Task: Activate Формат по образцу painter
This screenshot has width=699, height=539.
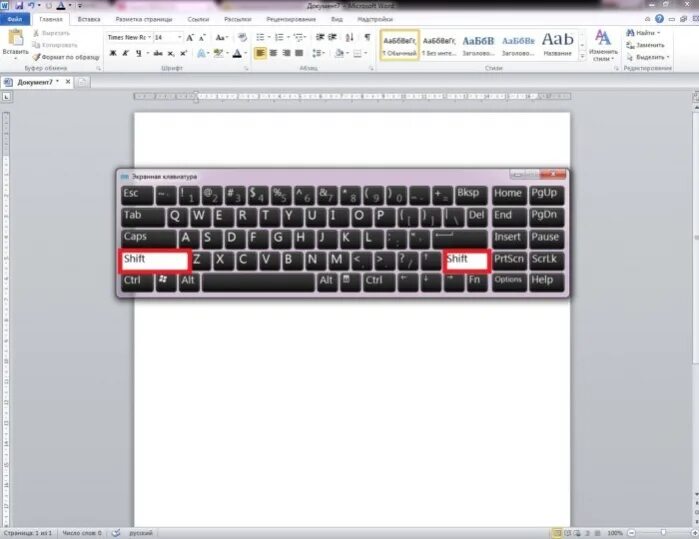Action: pos(66,57)
